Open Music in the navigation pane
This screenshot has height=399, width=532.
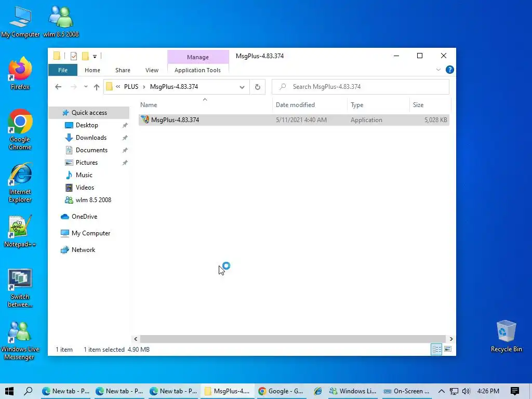pos(84,175)
